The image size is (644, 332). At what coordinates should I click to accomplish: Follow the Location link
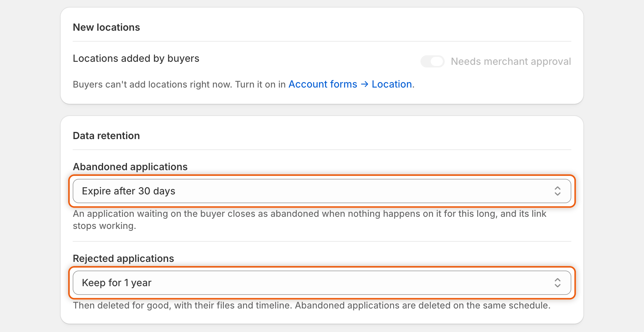pos(392,84)
